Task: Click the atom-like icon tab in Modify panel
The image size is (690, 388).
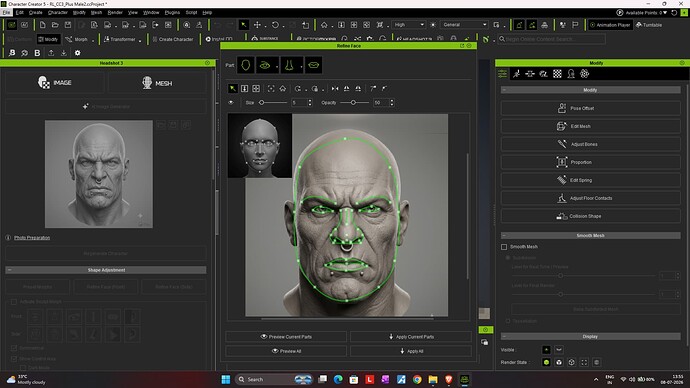Action: 584,74
